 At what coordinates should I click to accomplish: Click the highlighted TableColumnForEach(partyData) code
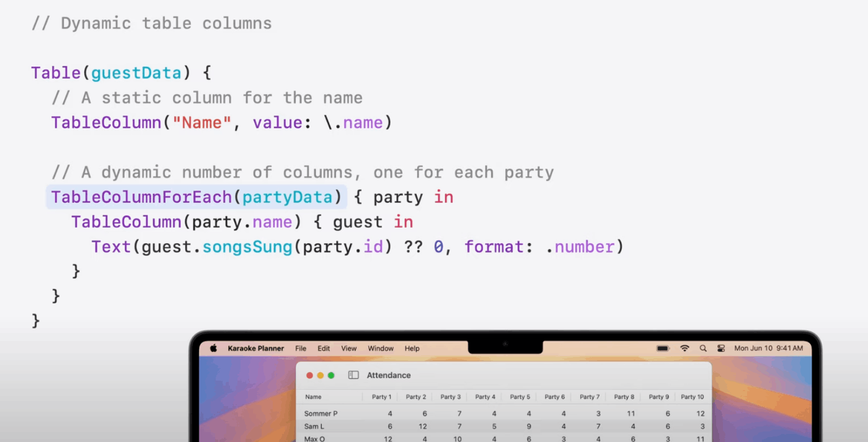196,197
